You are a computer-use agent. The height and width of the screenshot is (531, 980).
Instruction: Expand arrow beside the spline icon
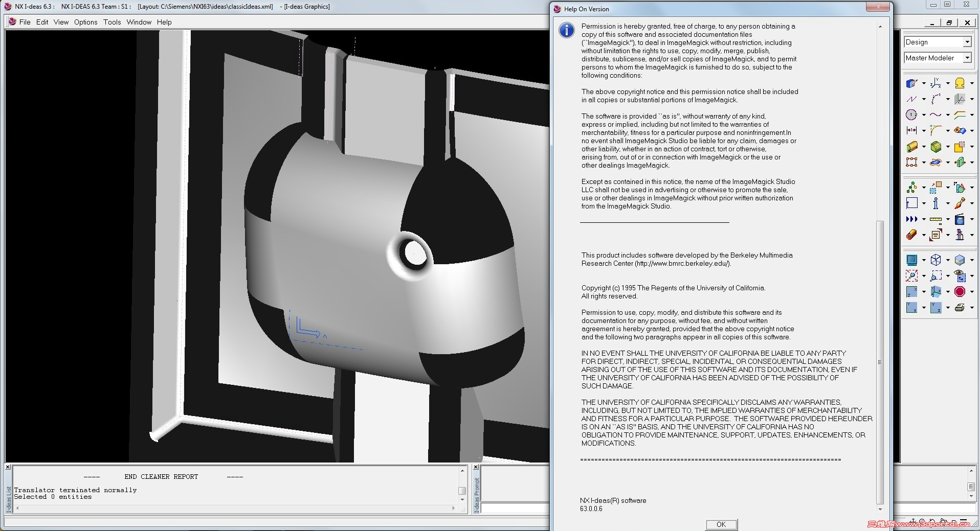[x=948, y=115]
